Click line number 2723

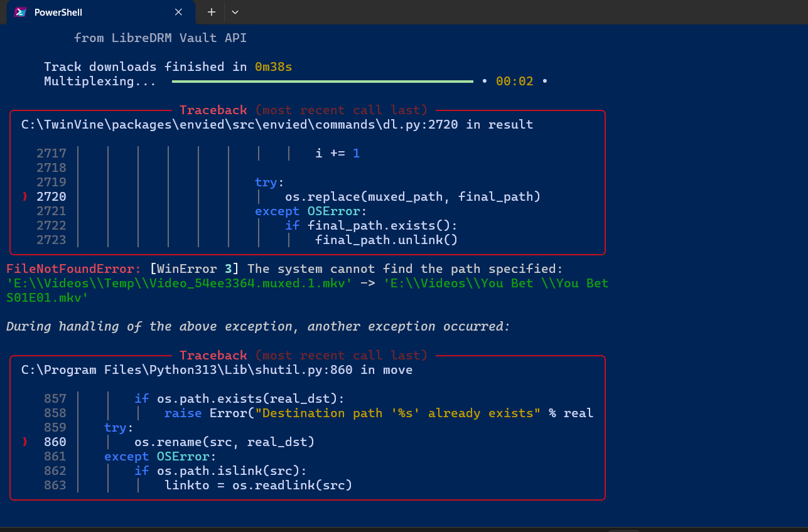point(51,240)
